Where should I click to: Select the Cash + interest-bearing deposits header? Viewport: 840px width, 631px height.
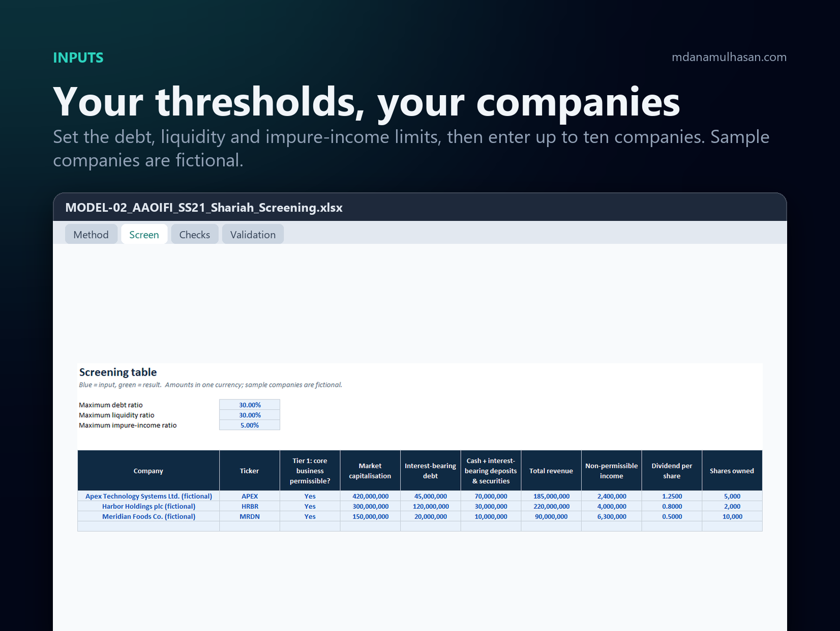tap(491, 471)
